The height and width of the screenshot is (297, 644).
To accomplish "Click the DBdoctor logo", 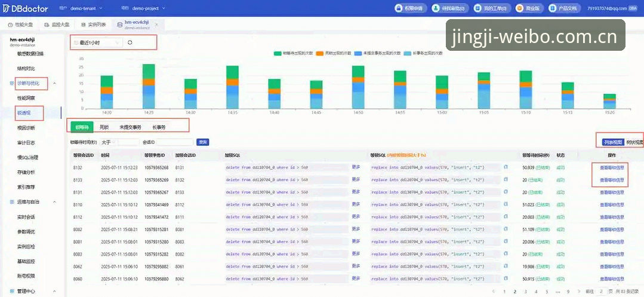I will (x=26, y=8).
